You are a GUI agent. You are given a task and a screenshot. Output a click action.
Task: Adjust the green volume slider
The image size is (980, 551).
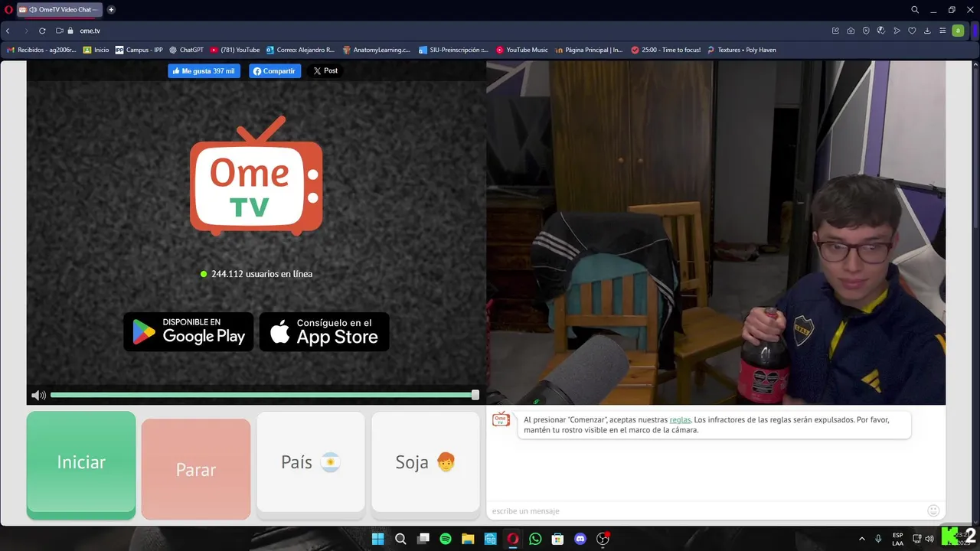point(264,395)
